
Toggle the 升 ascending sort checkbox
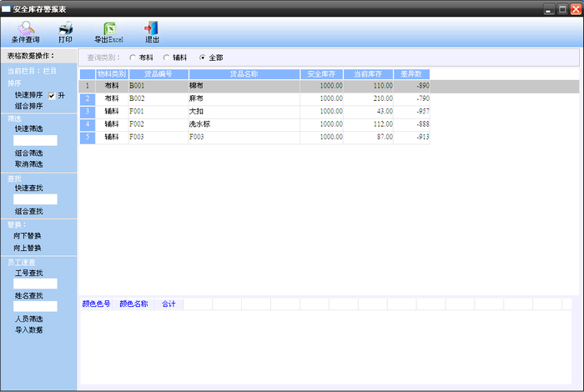52,95
